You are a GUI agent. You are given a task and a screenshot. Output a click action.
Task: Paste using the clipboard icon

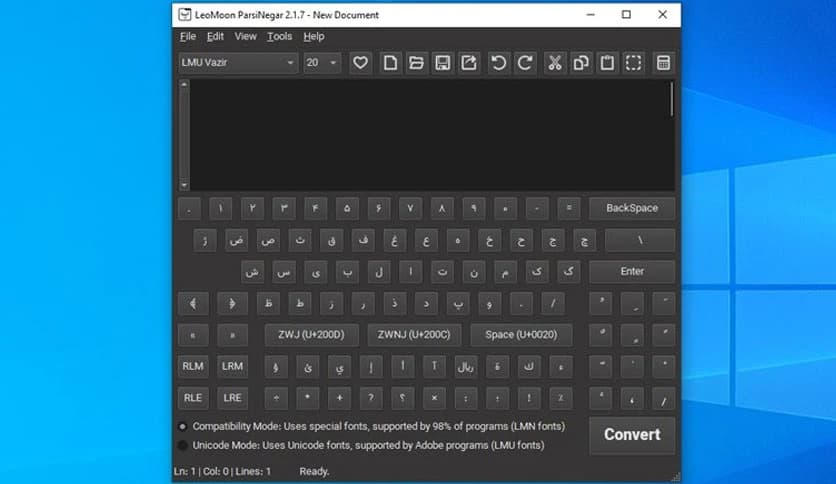[607, 63]
